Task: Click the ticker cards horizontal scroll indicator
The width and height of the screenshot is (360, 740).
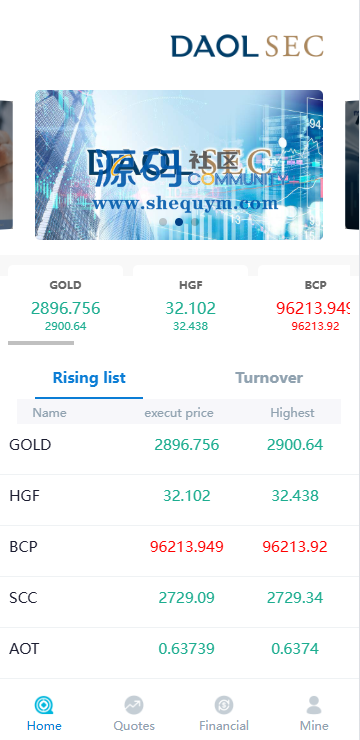Action: [x=41, y=343]
